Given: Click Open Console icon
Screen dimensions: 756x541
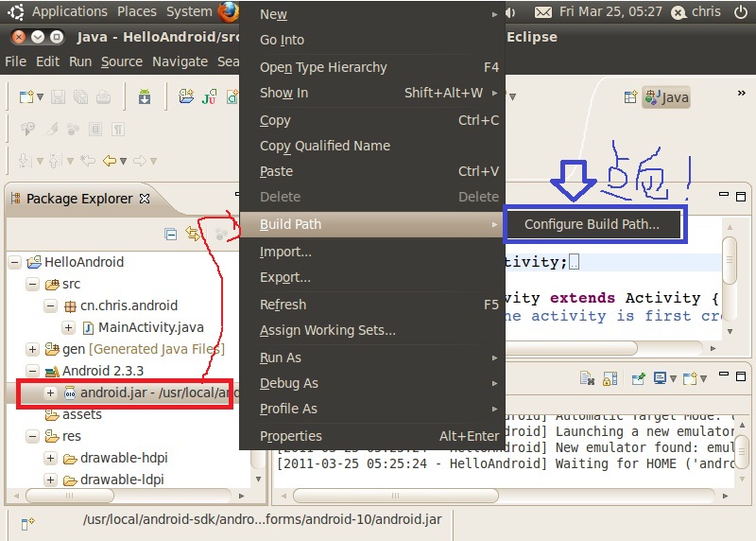Looking at the screenshot, I should pos(690,379).
